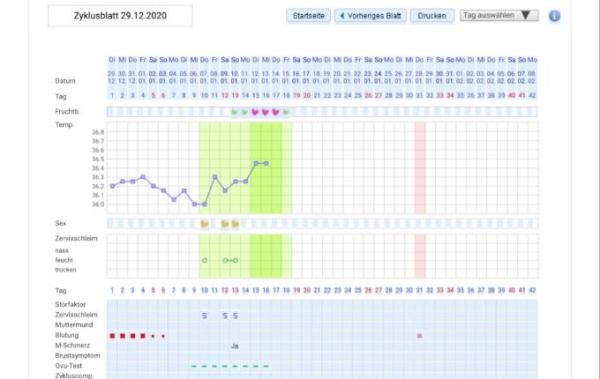The width and height of the screenshot is (600, 379).
Task: Click the pink heart on day 16
Action: tap(266, 112)
